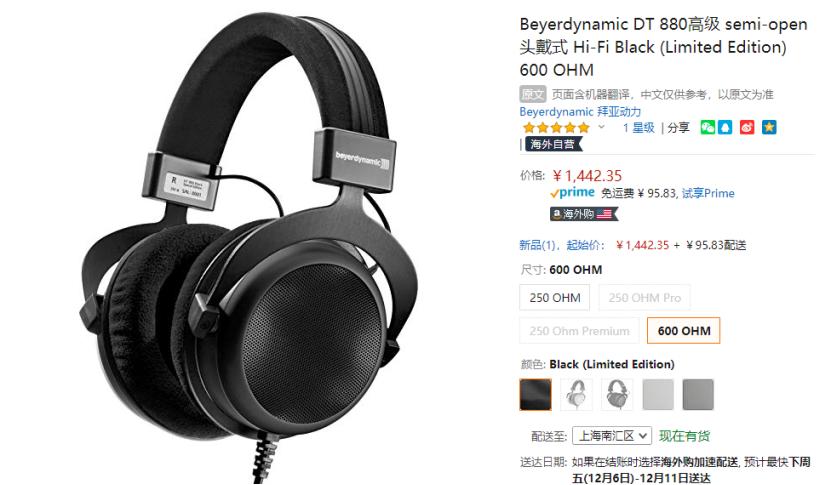Viewport: 831px width, 485px height.
Task: Open the Beyerdynamic 拜亚动力 brand link
Action: point(580,112)
